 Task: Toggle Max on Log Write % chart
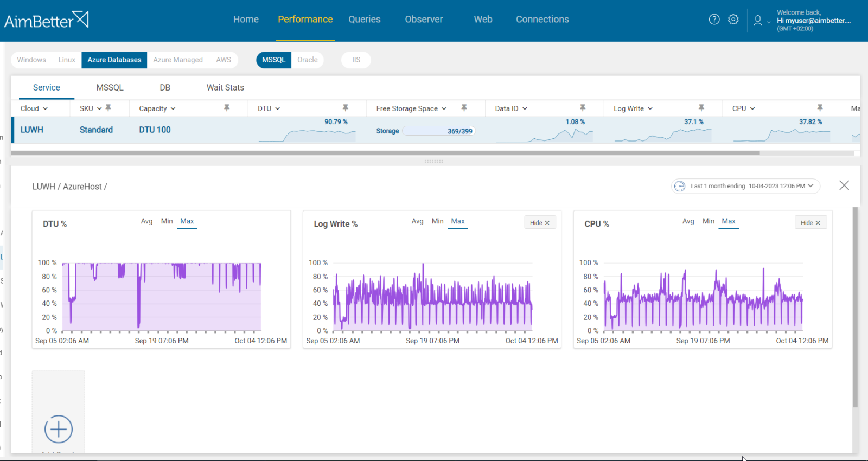click(458, 221)
